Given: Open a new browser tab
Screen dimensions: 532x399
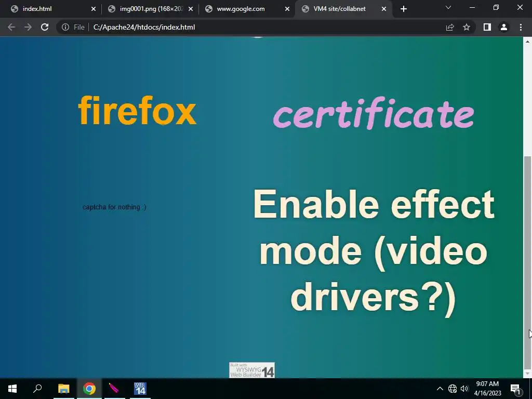Looking at the screenshot, I should tap(403, 9).
